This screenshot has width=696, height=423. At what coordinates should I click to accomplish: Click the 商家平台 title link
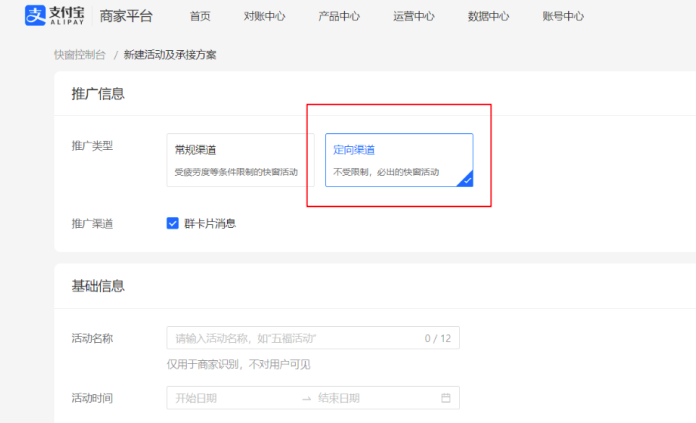[x=126, y=17]
